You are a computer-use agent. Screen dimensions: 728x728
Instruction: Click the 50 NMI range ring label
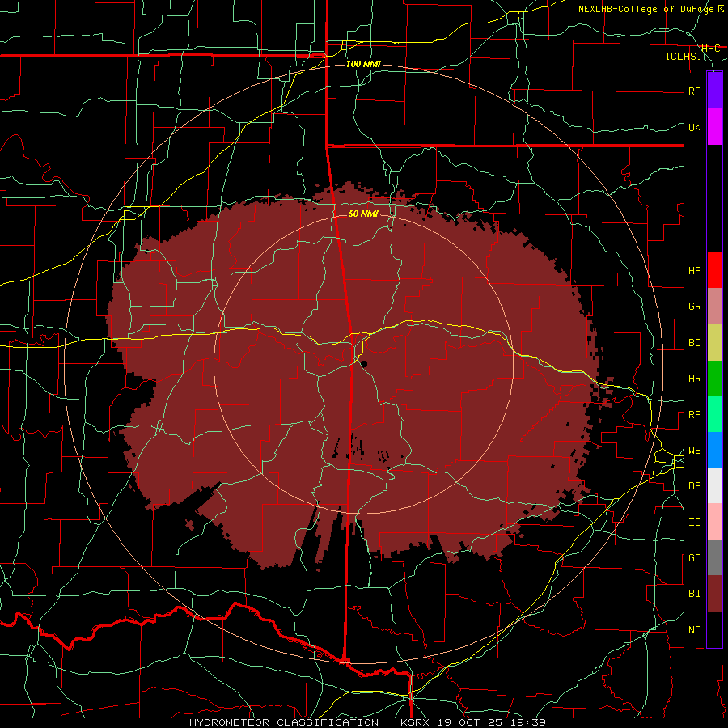pos(363,214)
